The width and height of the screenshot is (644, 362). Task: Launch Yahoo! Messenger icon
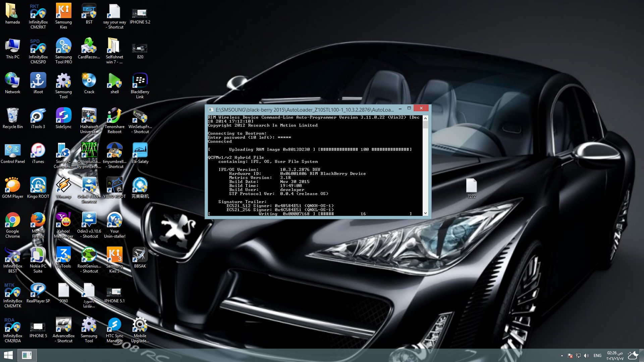coord(63,225)
